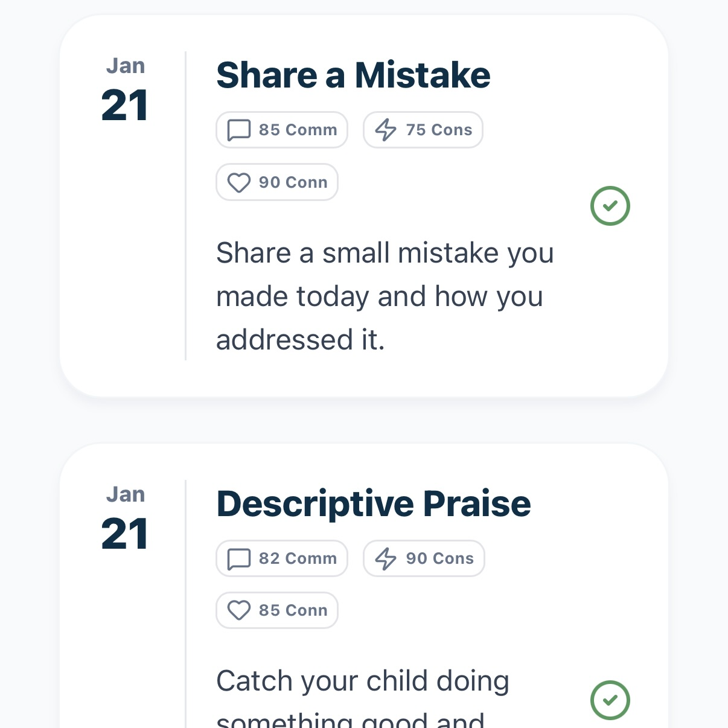The image size is (728, 728).
Task: Toggle the Share a Mistake completion checkmark
Action: (610, 206)
